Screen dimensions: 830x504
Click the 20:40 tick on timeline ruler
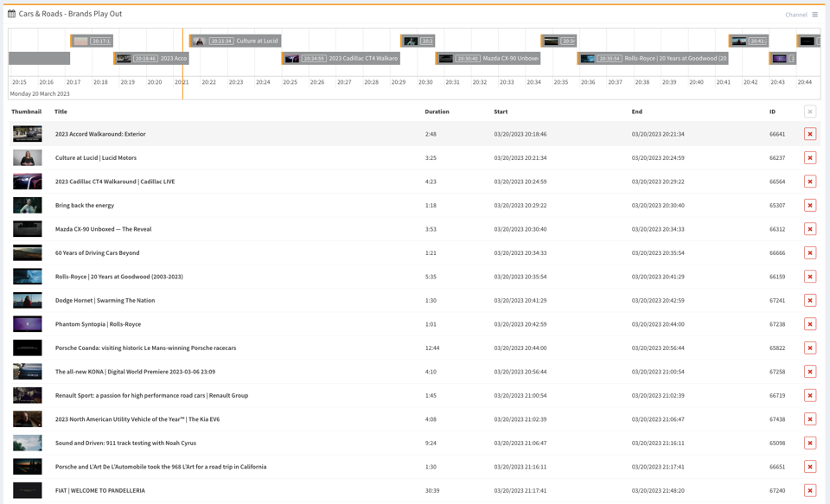(696, 82)
